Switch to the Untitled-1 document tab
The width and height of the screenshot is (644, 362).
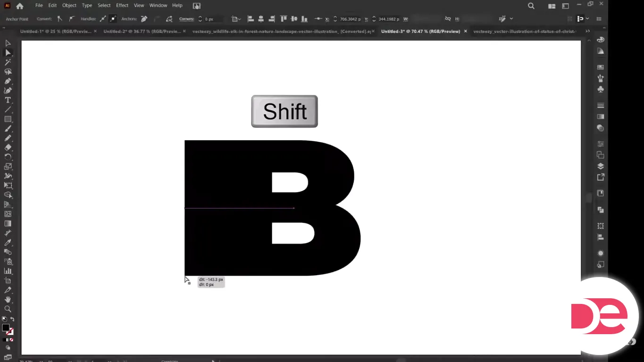[x=56, y=31]
